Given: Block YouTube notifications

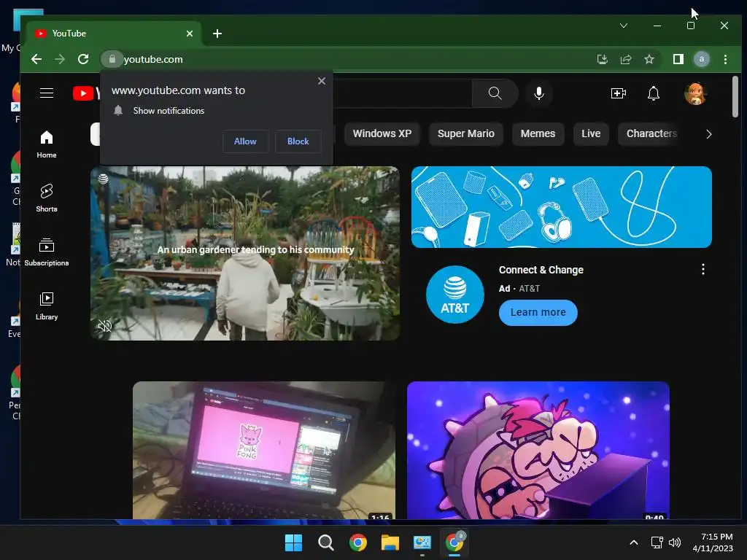Looking at the screenshot, I should click(298, 141).
